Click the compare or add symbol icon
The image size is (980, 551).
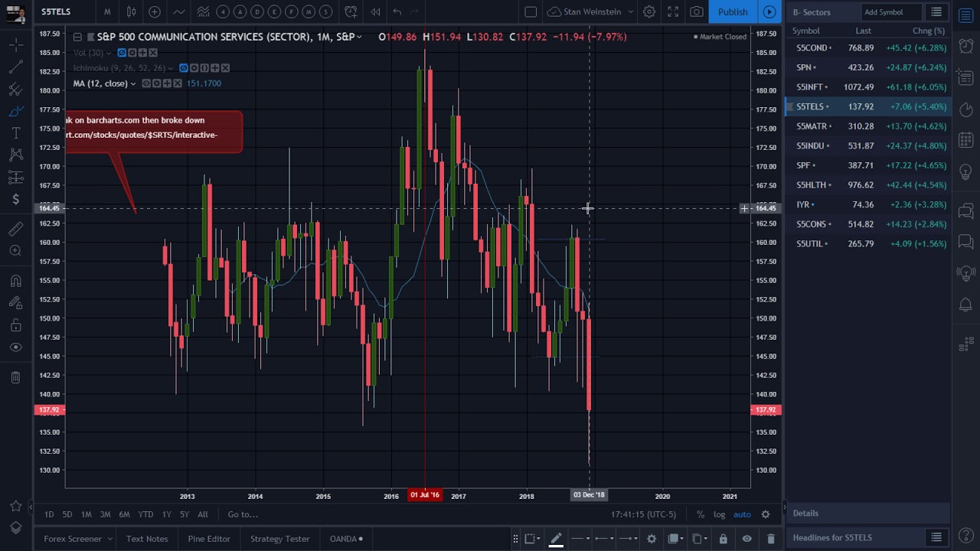[x=155, y=11]
